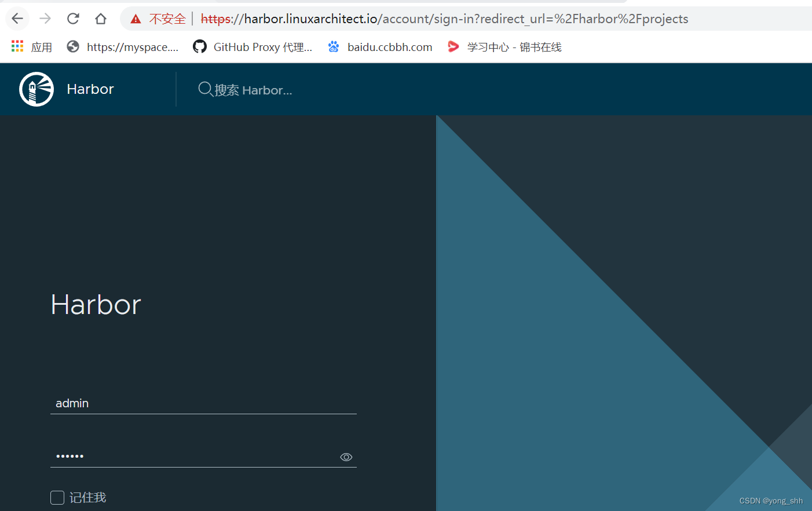Viewport: 812px width, 511px height.
Task: Show password with the eye icon
Action: point(346,457)
